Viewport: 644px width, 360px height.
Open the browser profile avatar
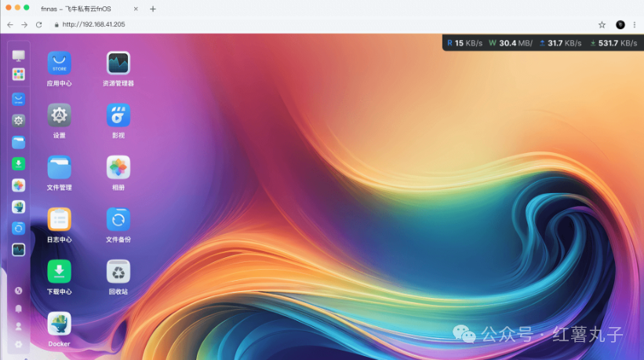[620, 24]
